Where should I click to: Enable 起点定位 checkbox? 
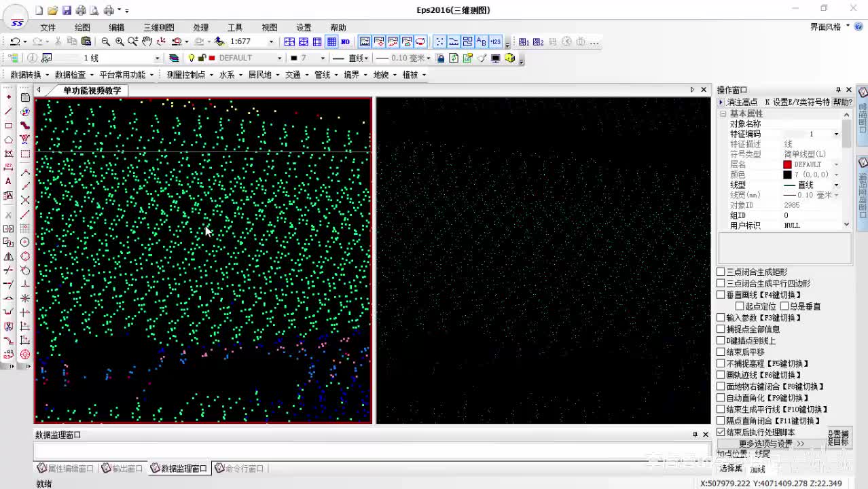click(x=740, y=306)
